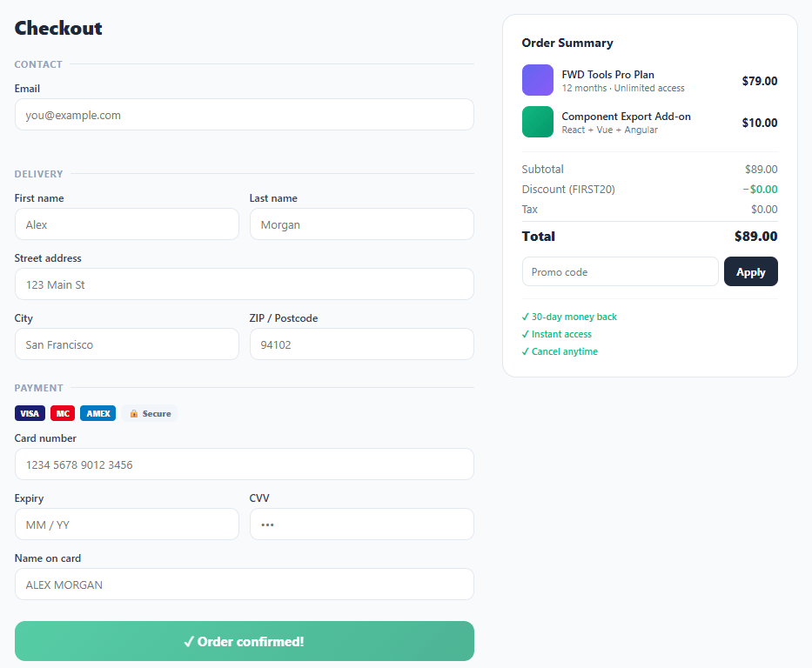
Task: Focus the Name on card field
Action: pyautogui.click(x=245, y=584)
